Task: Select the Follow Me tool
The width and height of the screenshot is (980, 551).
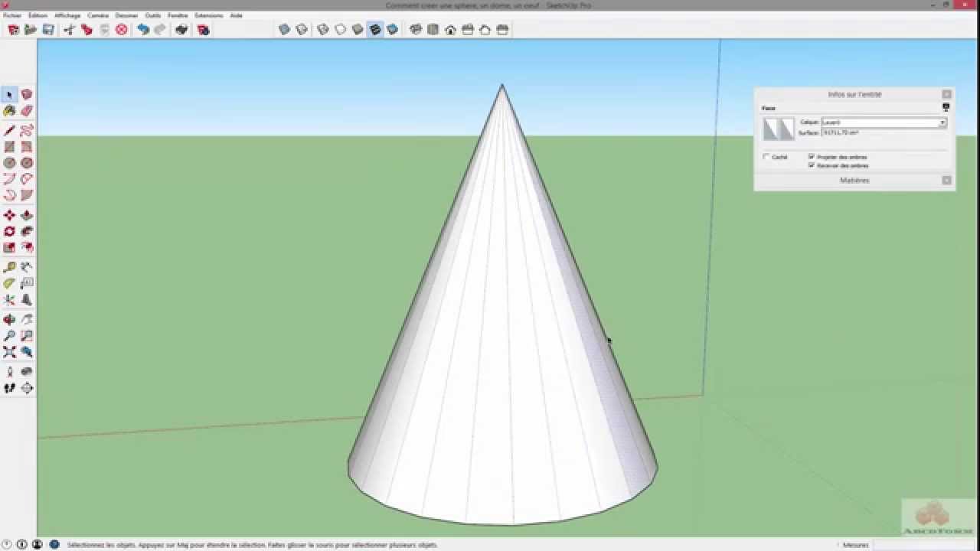Action: [x=27, y=231]
